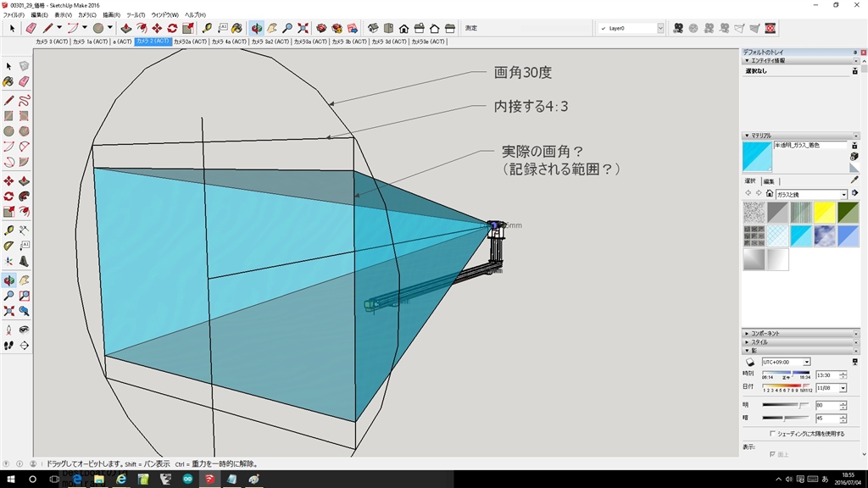This screenshot has width=868, height=488.
Task: Select the Freehand tool in left toolbar
Action: point(24,101)
